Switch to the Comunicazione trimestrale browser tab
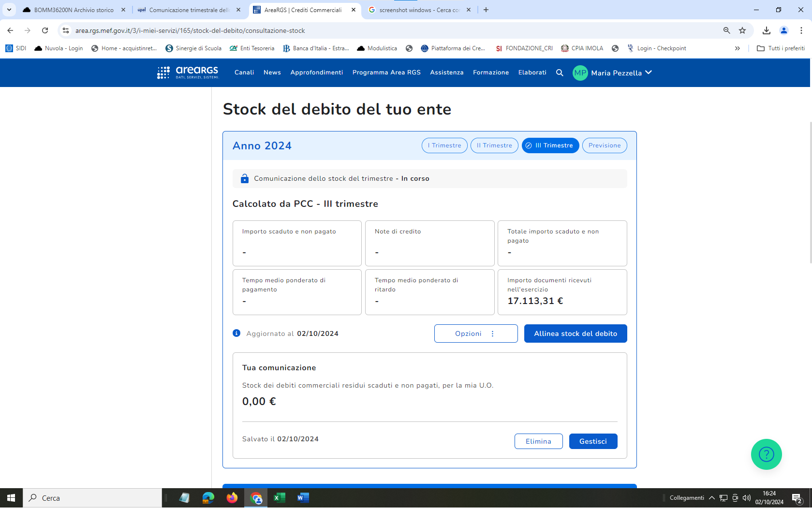Screen dimensions: 812x522 click(x=189, y=10)
